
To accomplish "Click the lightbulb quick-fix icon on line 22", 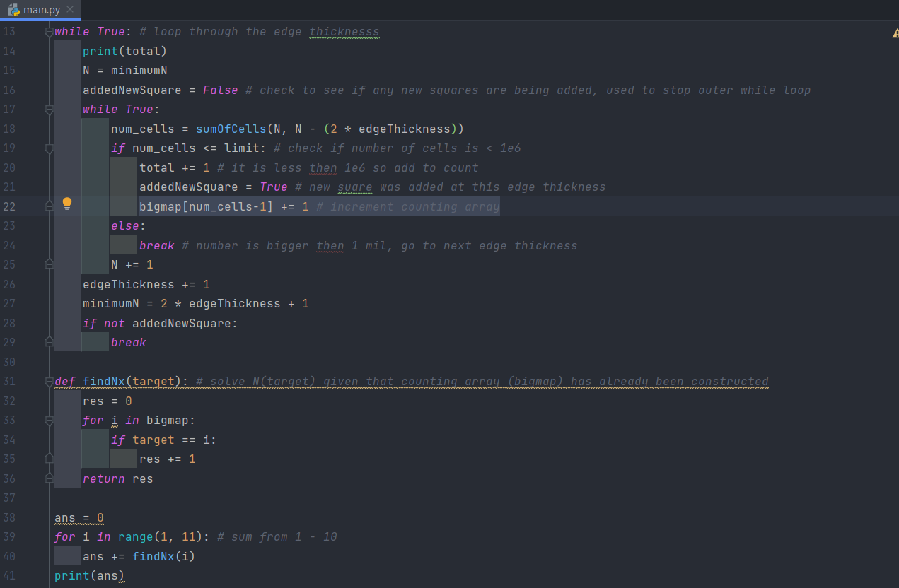I will click(x=67, y=204).
